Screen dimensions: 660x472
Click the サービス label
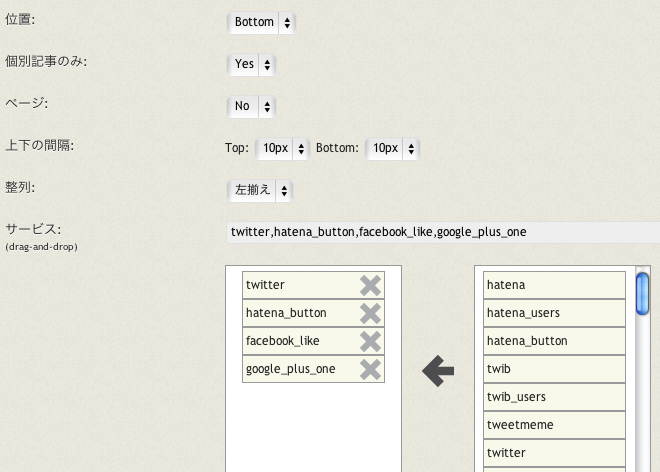click(33, 229)
